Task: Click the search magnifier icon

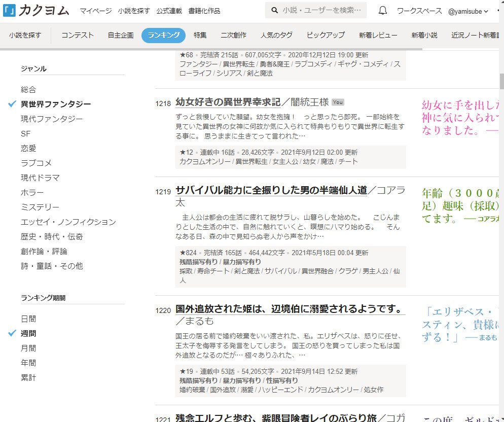Action: click(x=275, y=11)
